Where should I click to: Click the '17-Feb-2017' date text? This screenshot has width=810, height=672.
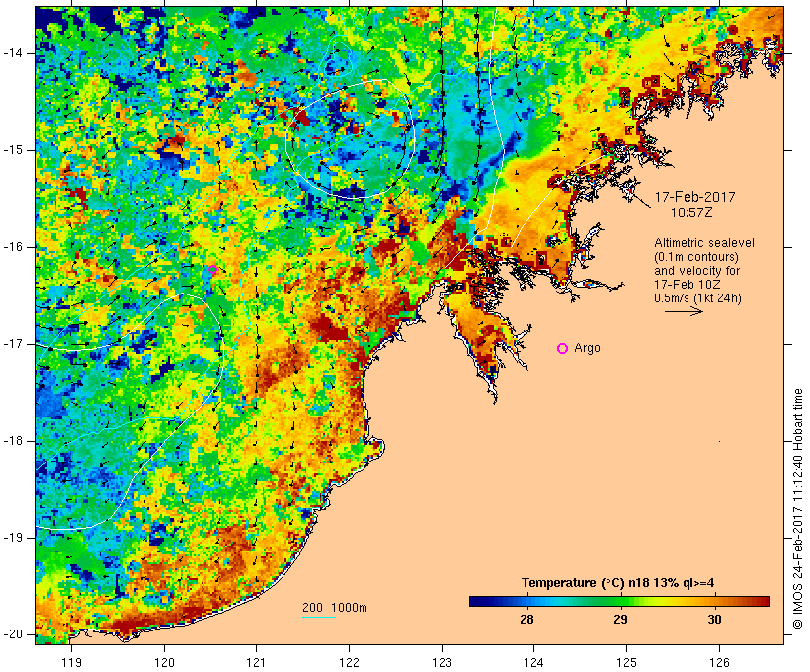pos(694,197)
